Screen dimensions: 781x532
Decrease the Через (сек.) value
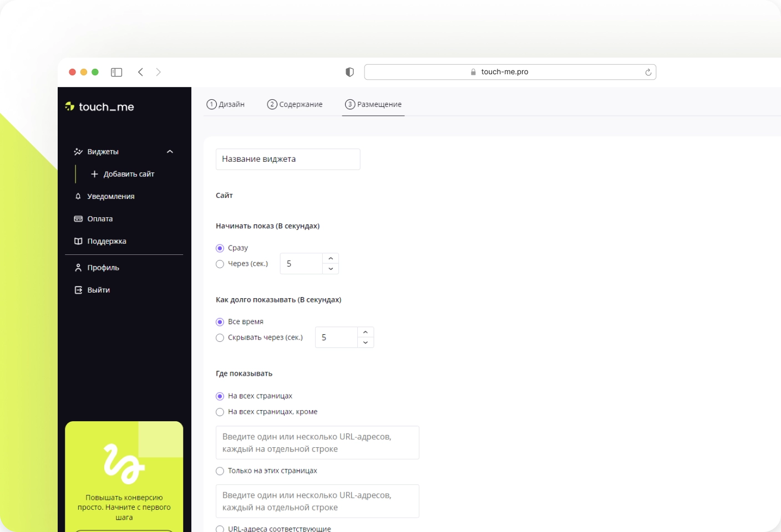[331, 269]
